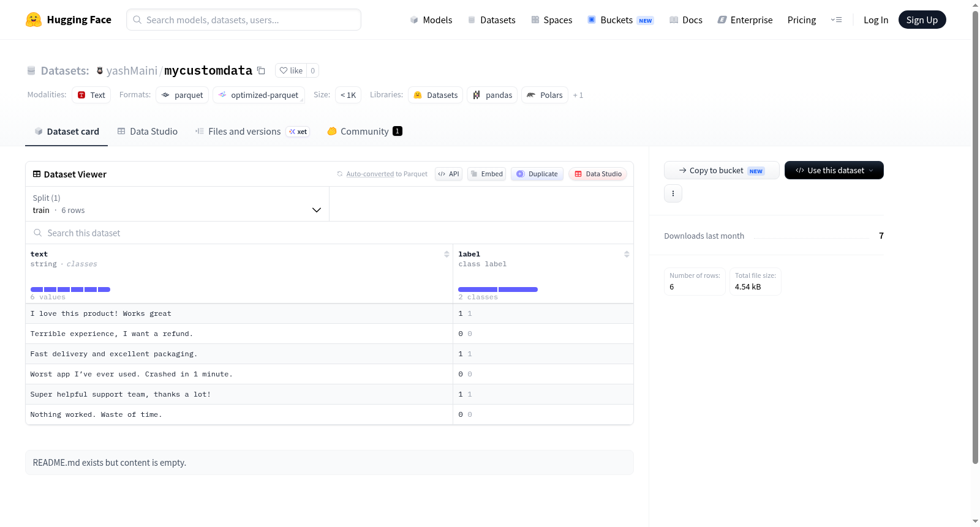The width and height of the screenshot is (980, 527).
Task: Click the text column histogram bar
Action: pyautogui.click(x=70, y=289)
